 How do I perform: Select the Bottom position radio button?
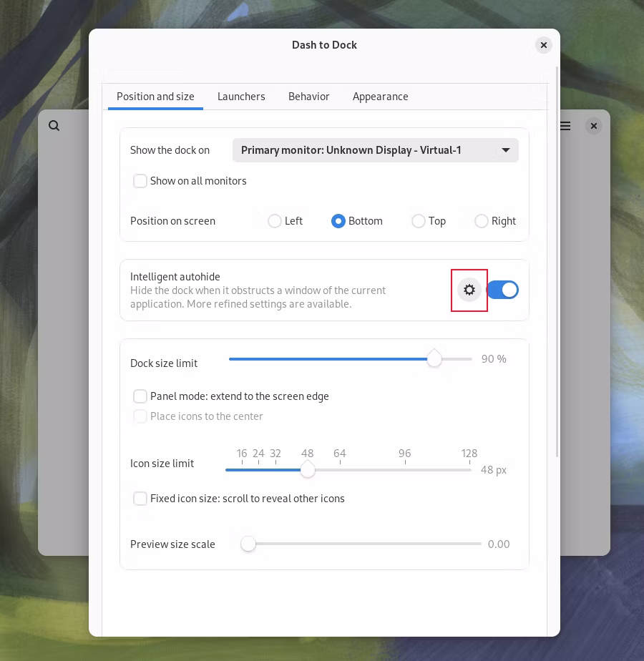pos(338,221)
